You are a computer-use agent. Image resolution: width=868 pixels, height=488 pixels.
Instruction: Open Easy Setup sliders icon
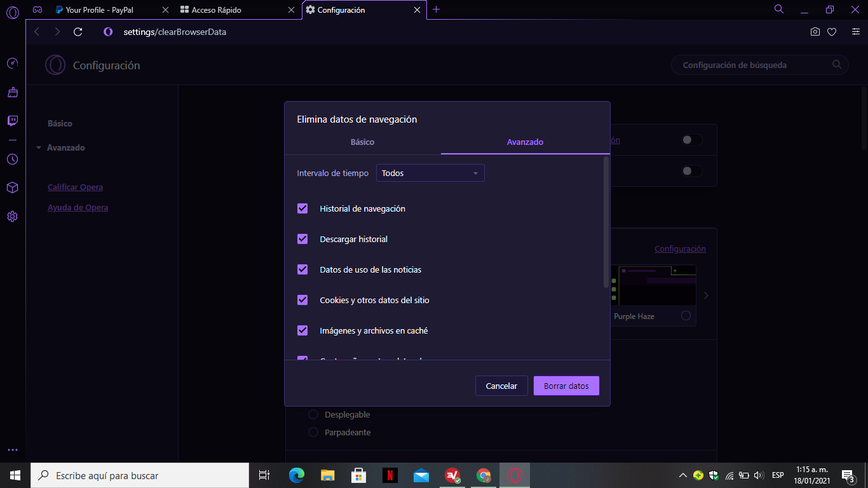pyautogui.click(x=855, y=32)
